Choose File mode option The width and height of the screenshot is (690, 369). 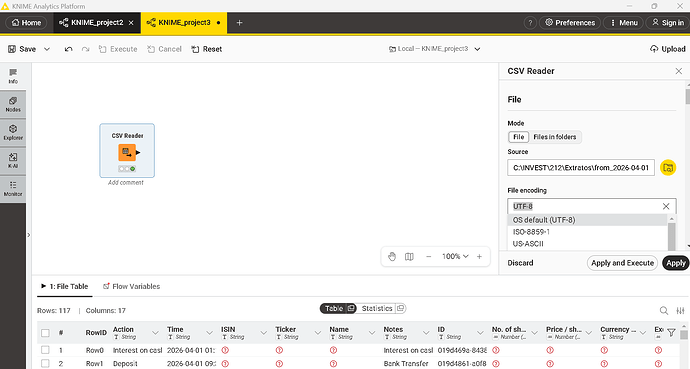tap(518, 137)
